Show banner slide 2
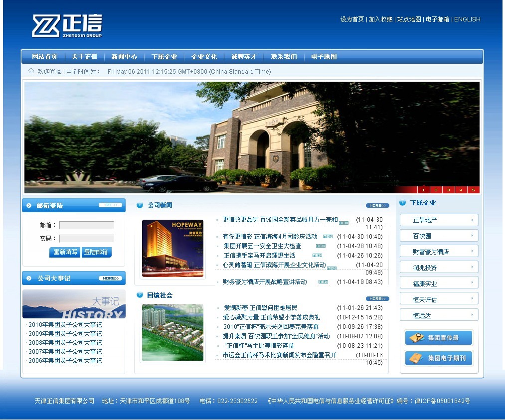 (436, 190)
